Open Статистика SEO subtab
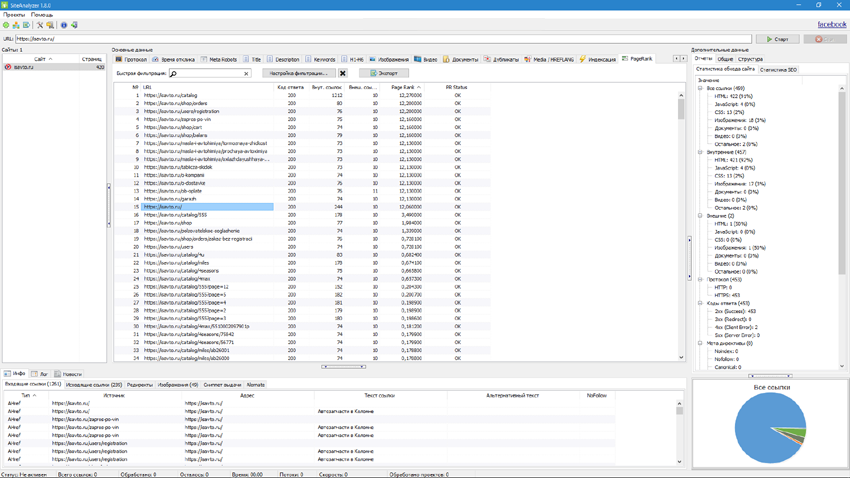This screenshot has width=850, height=478. [x=778, y=70]
